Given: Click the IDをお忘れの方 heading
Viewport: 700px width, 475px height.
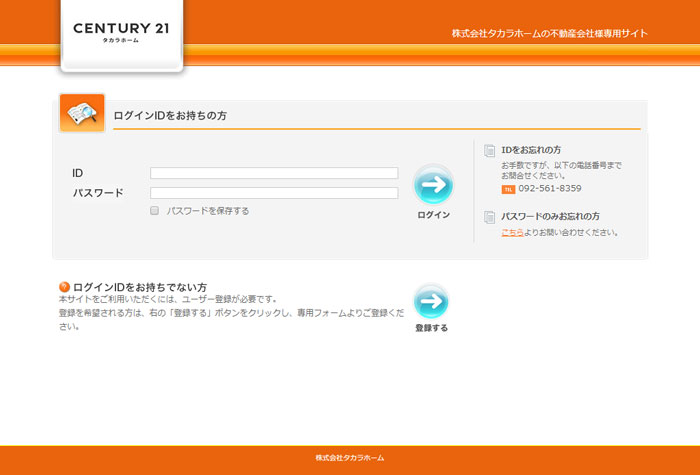Looking at the screenshot, I should 531,150.
